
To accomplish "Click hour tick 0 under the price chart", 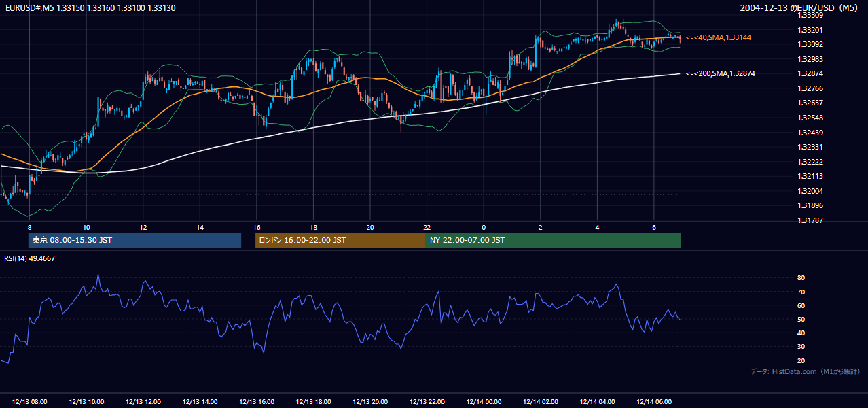I will pos(484,227).
